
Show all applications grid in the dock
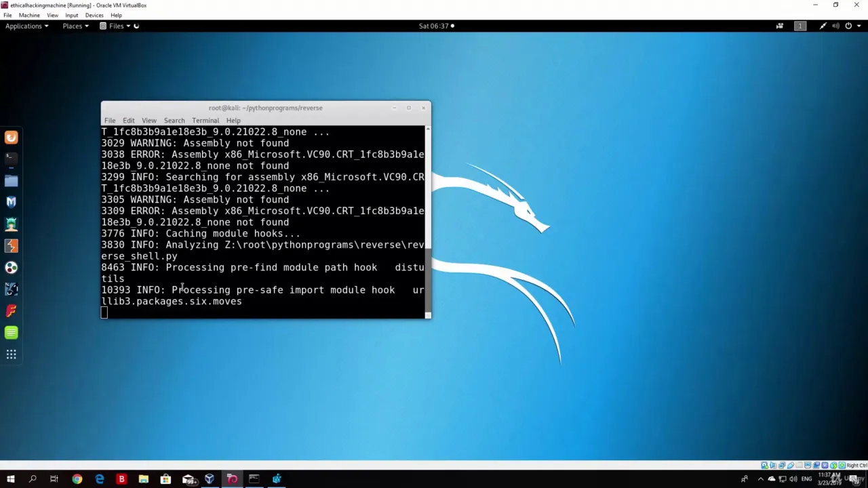[11, 354]
